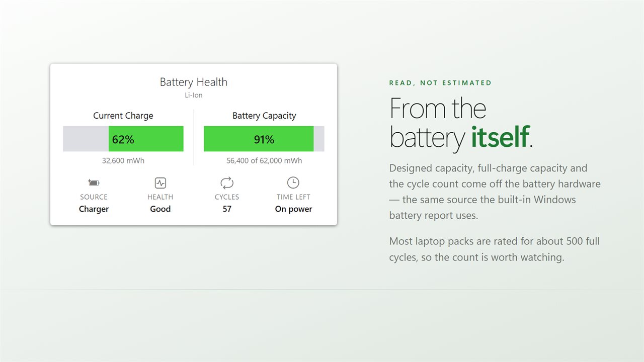Click the "On power" time value

point(293,209)
